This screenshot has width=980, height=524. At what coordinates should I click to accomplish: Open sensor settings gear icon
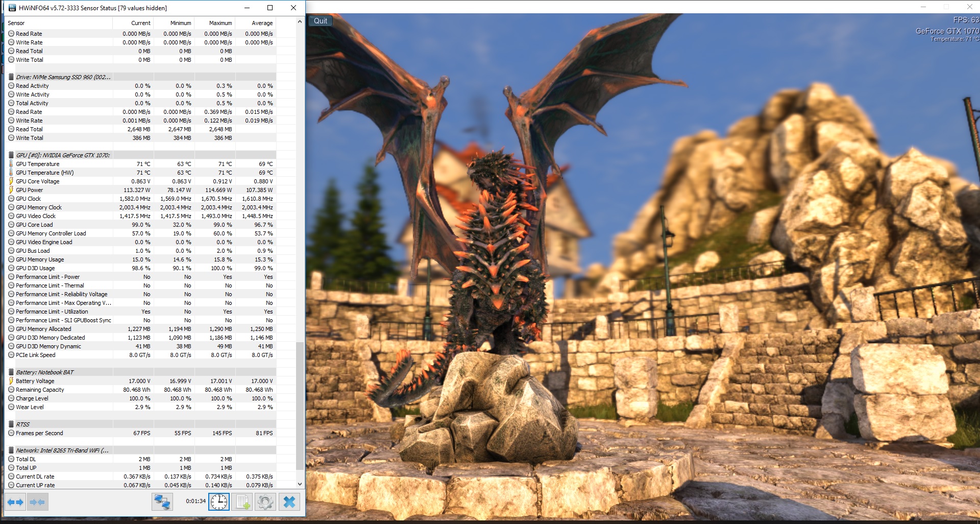265,502
